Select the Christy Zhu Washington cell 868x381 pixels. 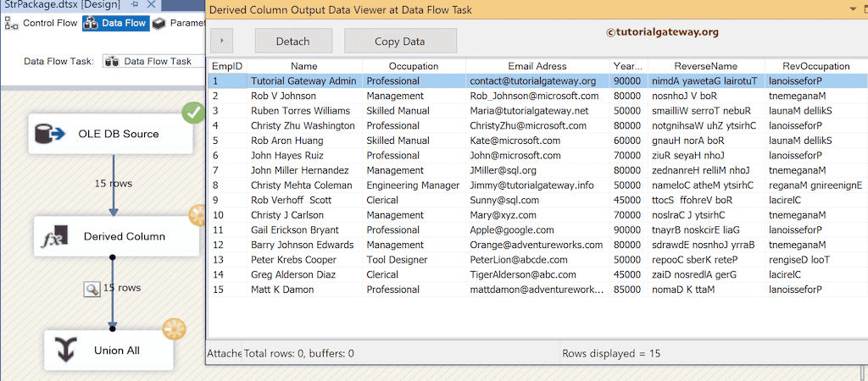pos(304,125)
